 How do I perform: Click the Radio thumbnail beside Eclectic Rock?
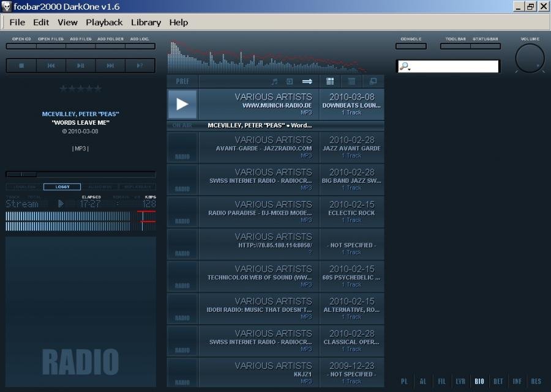(182, 212)
